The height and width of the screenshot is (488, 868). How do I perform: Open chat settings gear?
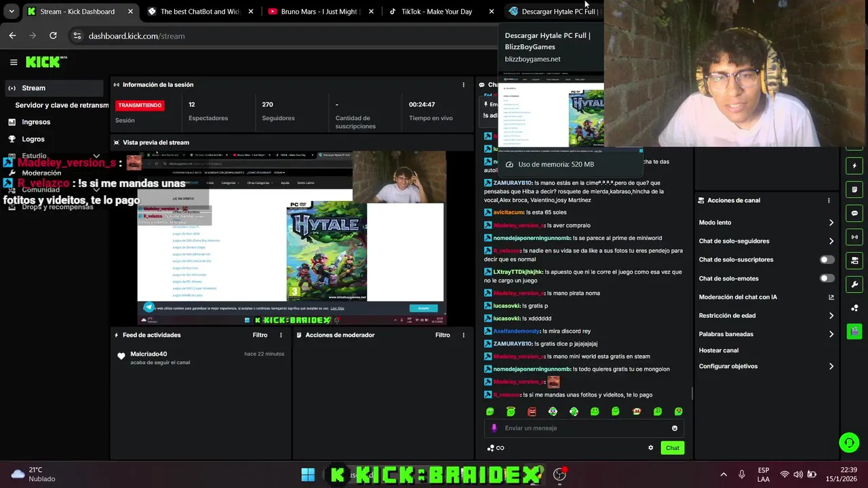650,448
